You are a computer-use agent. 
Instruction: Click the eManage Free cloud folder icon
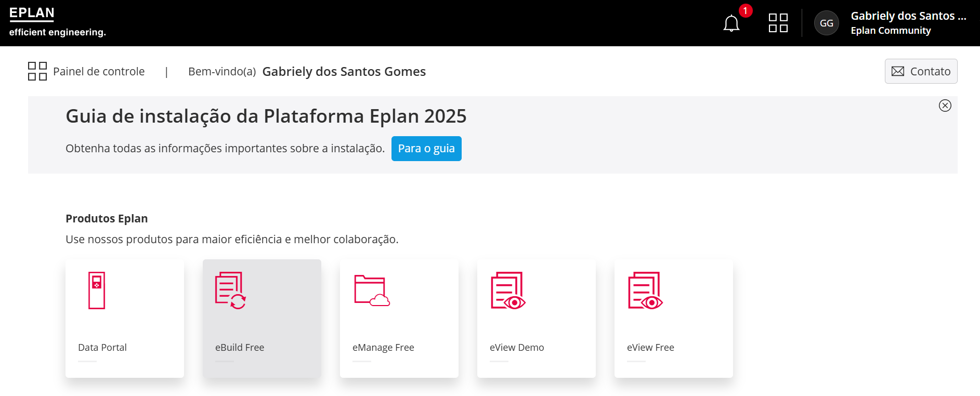click(x=372, y=291)
